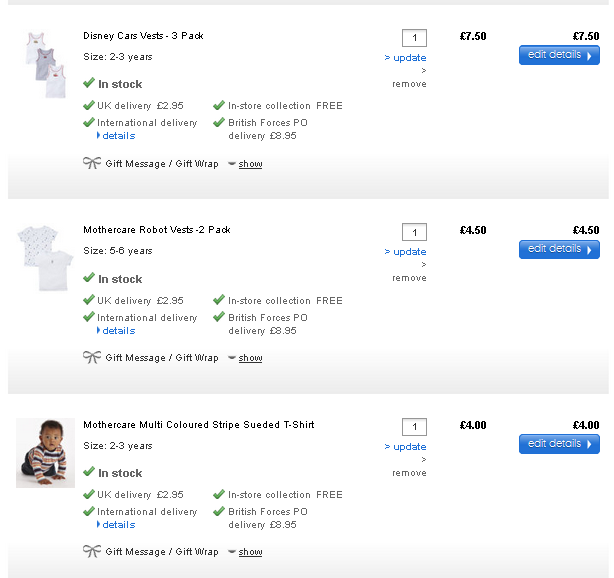The image size is (614, 578).
Task: Click the gift ribbon icon for Robot Vests
Action: 92,357
